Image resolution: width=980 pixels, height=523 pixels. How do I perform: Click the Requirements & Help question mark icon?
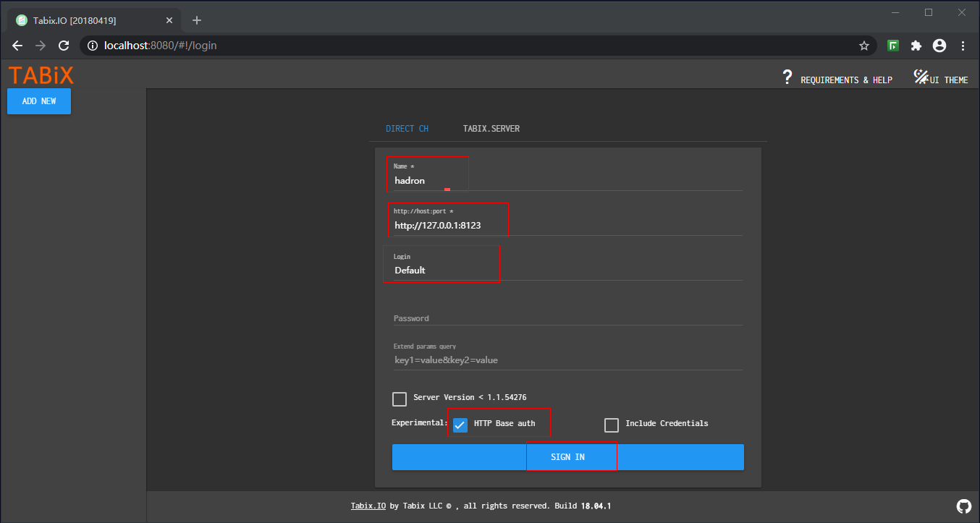pos(787,76)
